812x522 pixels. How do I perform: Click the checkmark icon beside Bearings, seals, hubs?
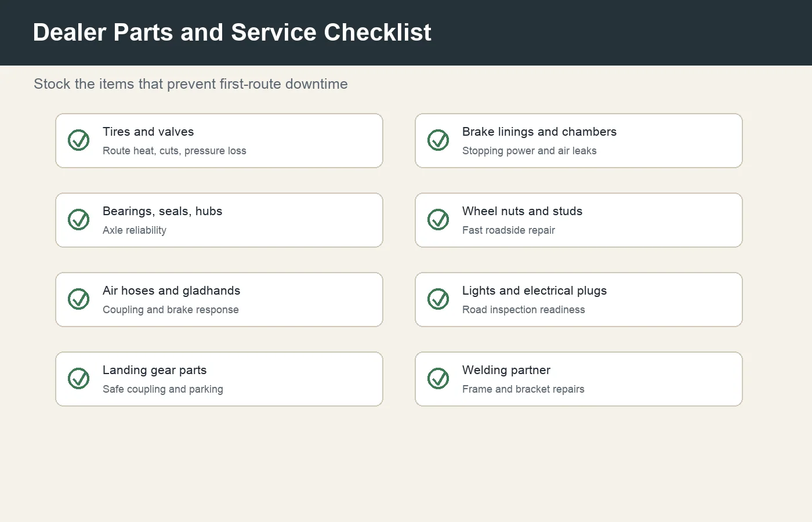click(x=79, y=220)
